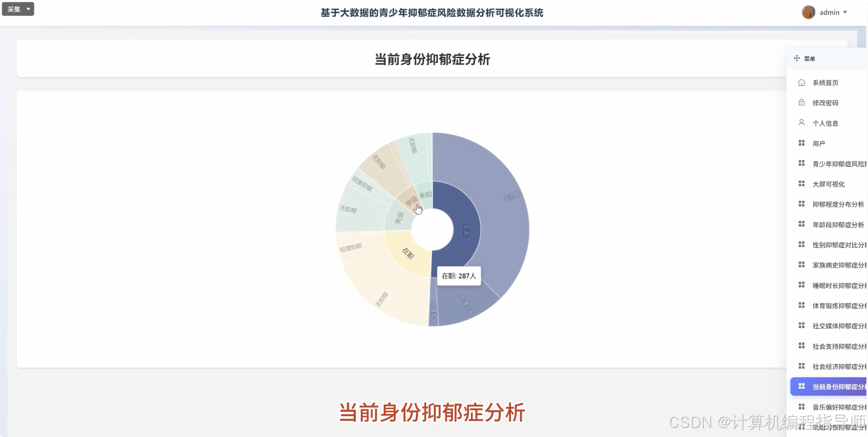Click the grid icon beside 家族病史抑郁症分析
This screenshot has height=437, width=868.
[801, 264]
